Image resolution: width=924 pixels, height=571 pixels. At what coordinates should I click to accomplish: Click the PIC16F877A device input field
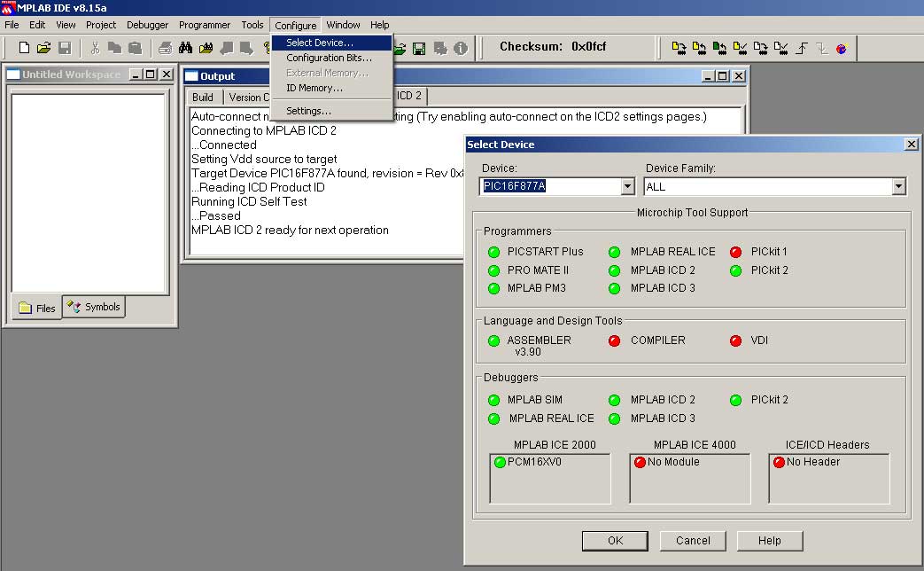pos(549,187)
